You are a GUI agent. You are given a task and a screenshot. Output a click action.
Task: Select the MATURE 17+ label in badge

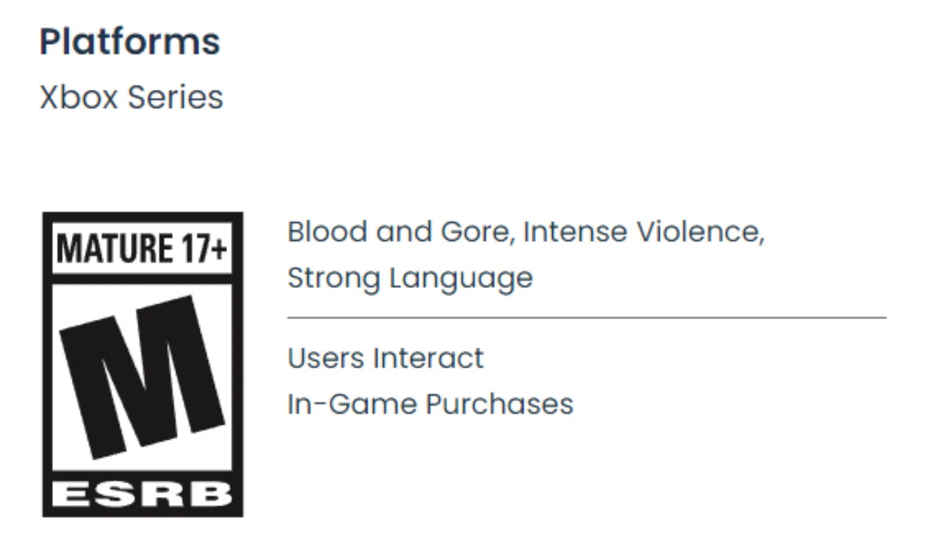[x=141, y=248]
